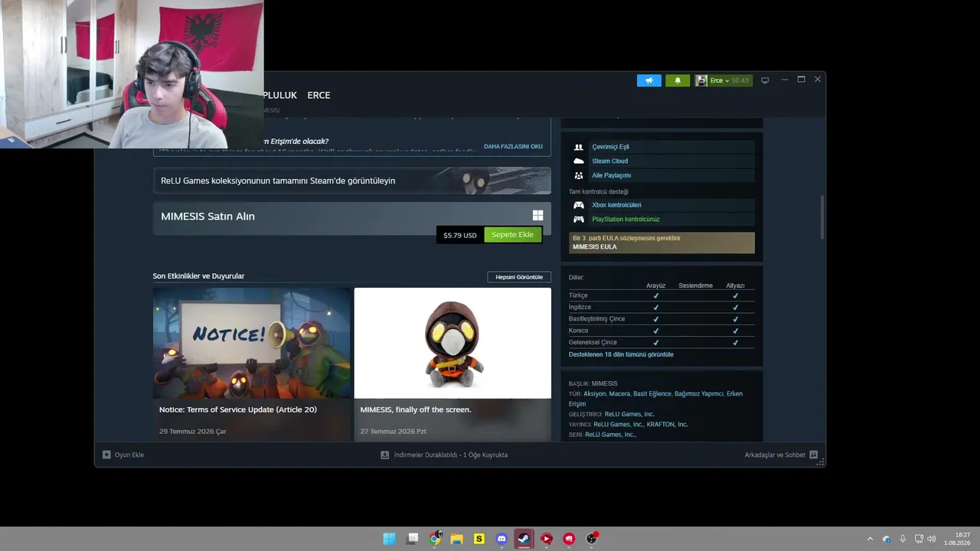Open the Basit Eğlence genre link
Image resolution: width=980 pixels, height=551 pixels.
[652, 394]
